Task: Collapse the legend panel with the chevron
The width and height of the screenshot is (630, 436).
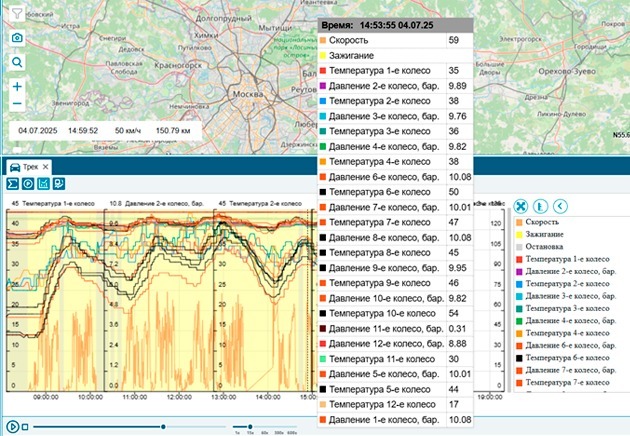Action: 560,207
